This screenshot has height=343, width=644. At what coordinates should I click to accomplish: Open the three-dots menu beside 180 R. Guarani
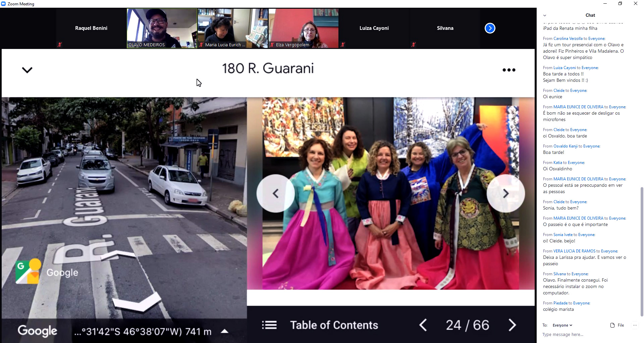coord(508,70)
